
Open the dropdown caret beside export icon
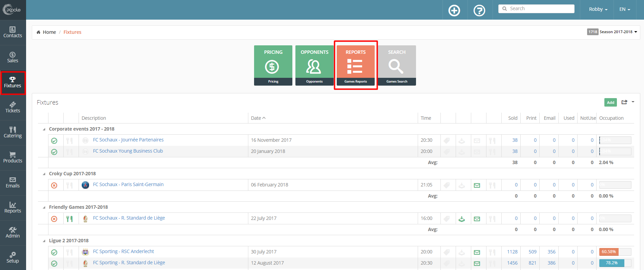633,102
